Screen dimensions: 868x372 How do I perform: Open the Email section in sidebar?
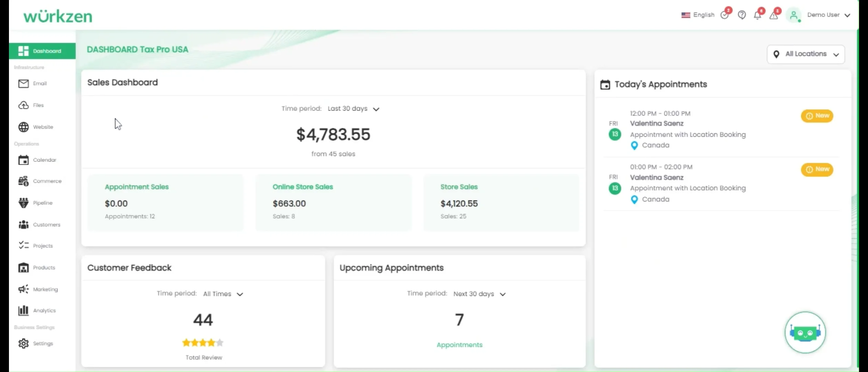tap(40, 83)
